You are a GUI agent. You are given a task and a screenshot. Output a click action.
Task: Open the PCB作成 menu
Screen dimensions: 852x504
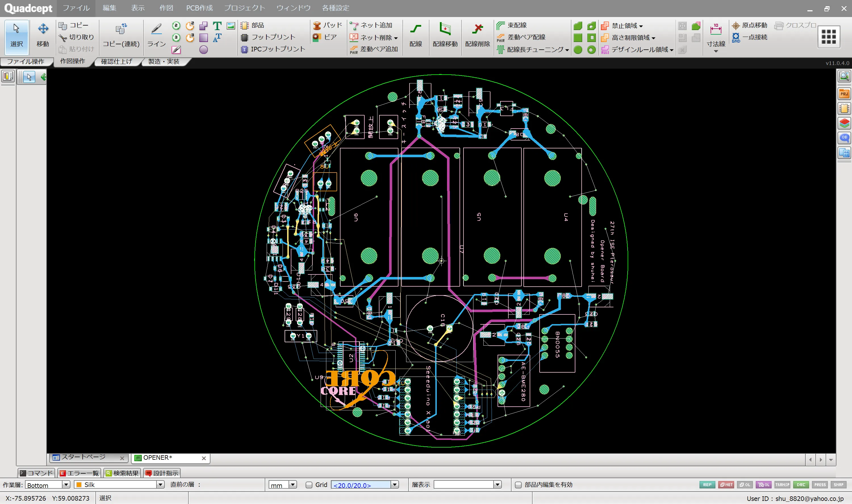199,8
